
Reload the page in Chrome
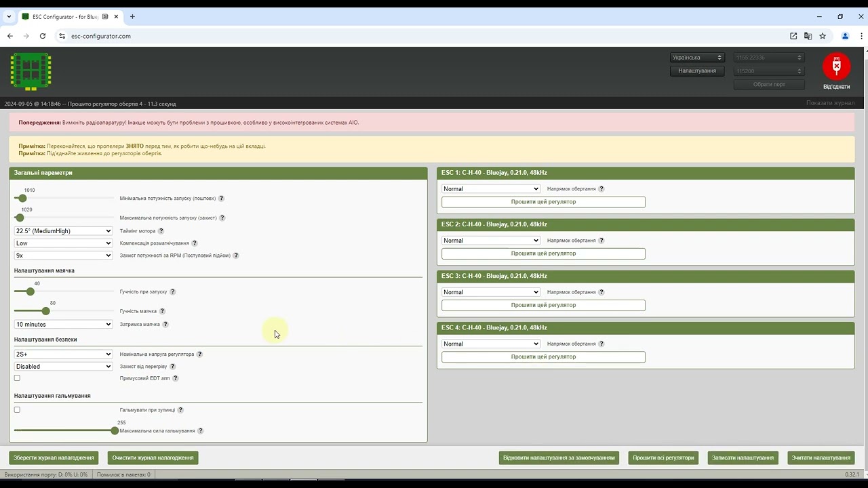42,36
